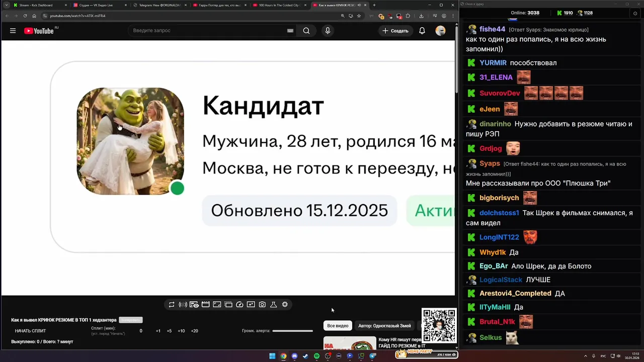Go back in the browser
Viewport: 644px width, 362px height.
[7, 16]
